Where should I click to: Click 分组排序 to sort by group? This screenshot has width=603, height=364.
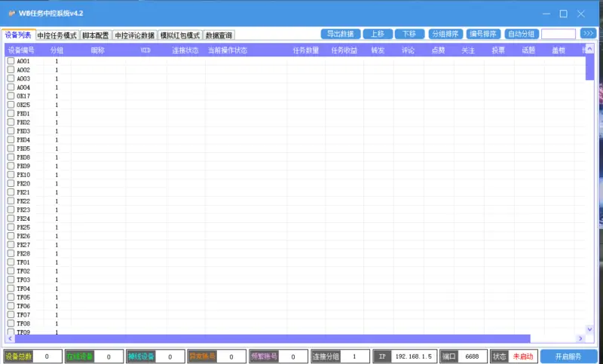443,34
